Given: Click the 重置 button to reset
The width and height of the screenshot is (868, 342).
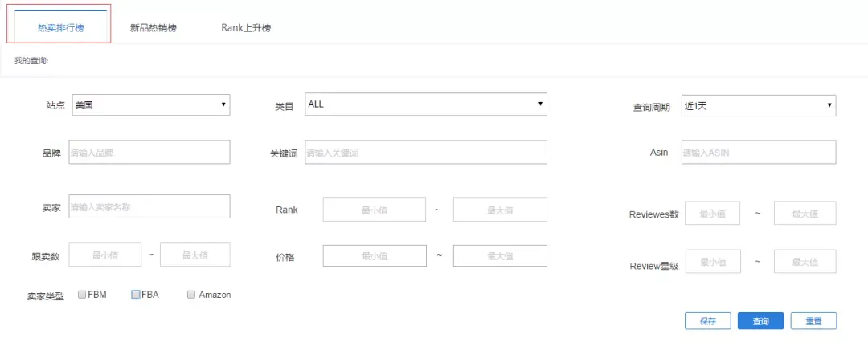Looking at the screenshot, I should (x=813, y=321).
